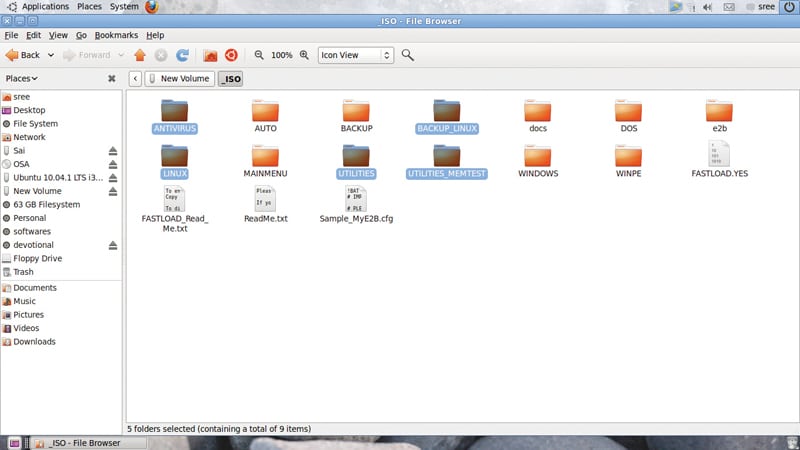Select the WINPE folder

pos(629,160)
